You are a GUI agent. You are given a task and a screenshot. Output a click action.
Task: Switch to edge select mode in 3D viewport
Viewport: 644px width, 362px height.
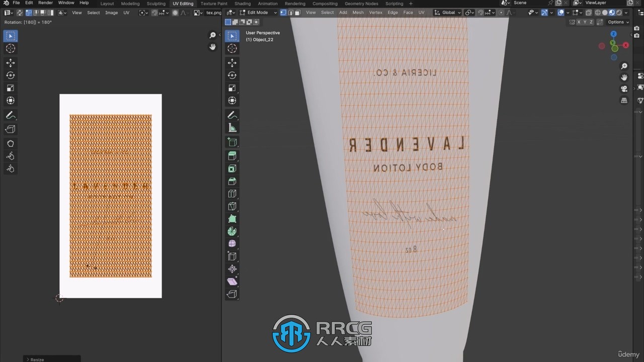[x=291, y=13]
